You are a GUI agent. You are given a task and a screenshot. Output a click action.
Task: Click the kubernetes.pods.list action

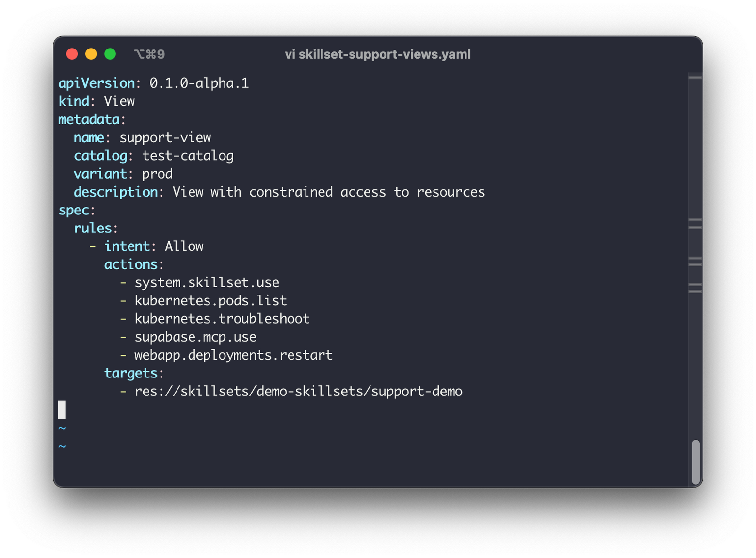[210, 301]
